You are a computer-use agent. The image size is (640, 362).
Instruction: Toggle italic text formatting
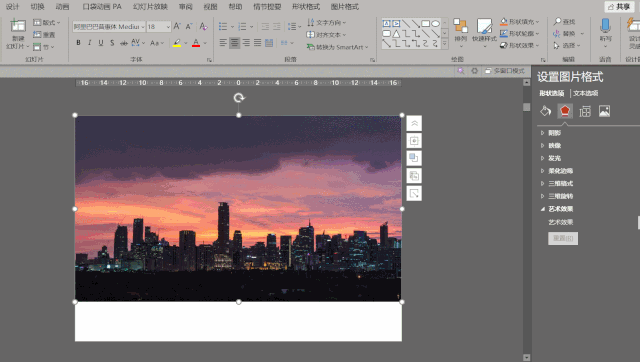(x=89, y=43)
